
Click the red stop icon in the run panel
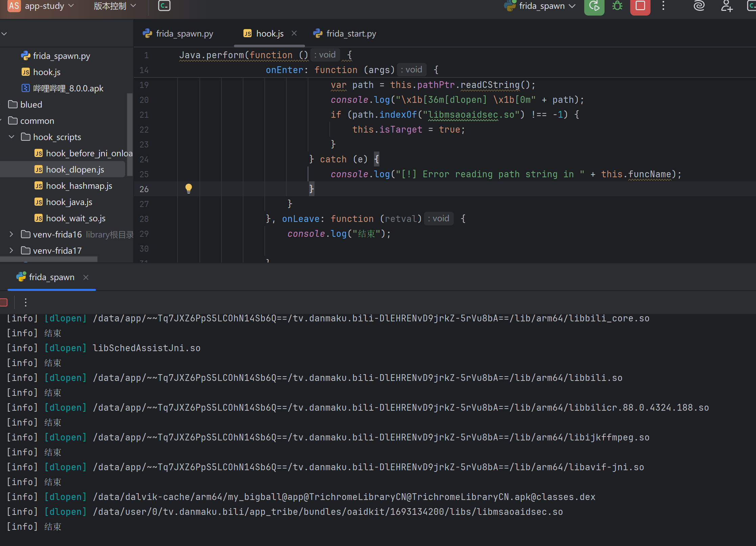click(4, 302)
